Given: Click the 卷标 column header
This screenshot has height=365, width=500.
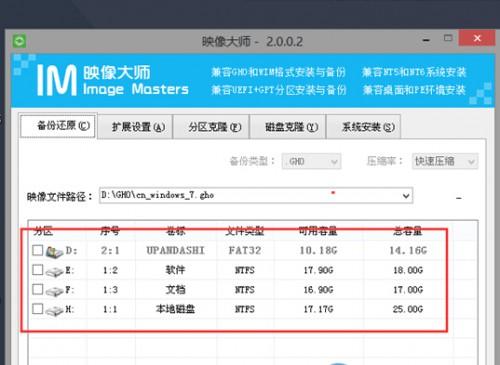Looking at the screenshot, I should 176,231.
